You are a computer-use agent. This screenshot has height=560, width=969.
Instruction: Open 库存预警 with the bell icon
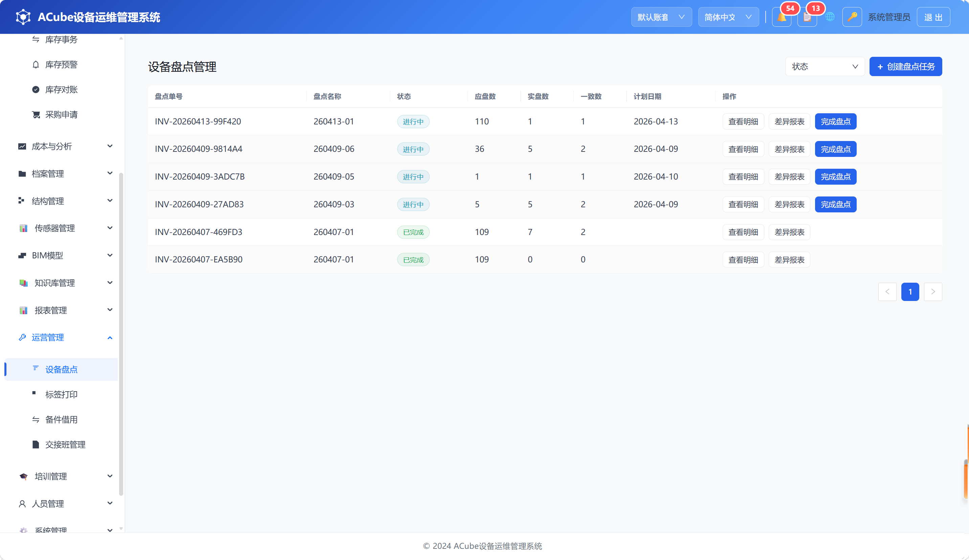(x=62, y=65)
